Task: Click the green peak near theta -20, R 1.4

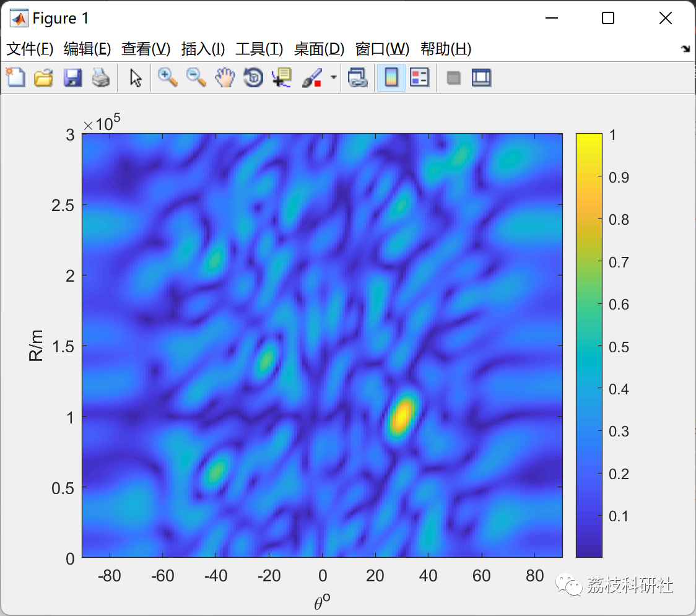Action: [x=266, y=359]
